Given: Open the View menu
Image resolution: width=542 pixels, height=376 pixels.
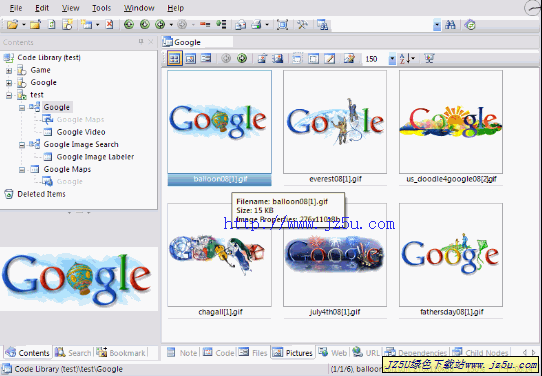Looking at the screenshot, I should [71, 8].
